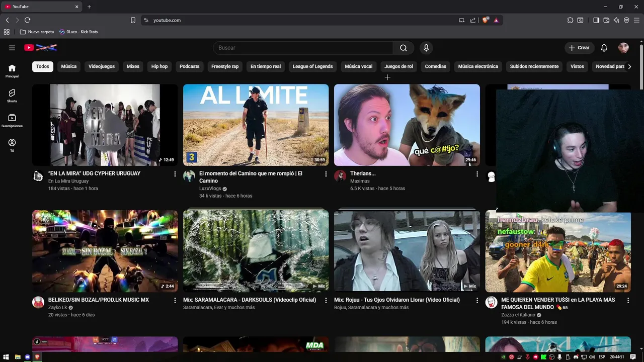The image size is (644, 362).
Task: Open options for Mix: Saramalacara DARKSOULS
Action: [x=326, y=300]
